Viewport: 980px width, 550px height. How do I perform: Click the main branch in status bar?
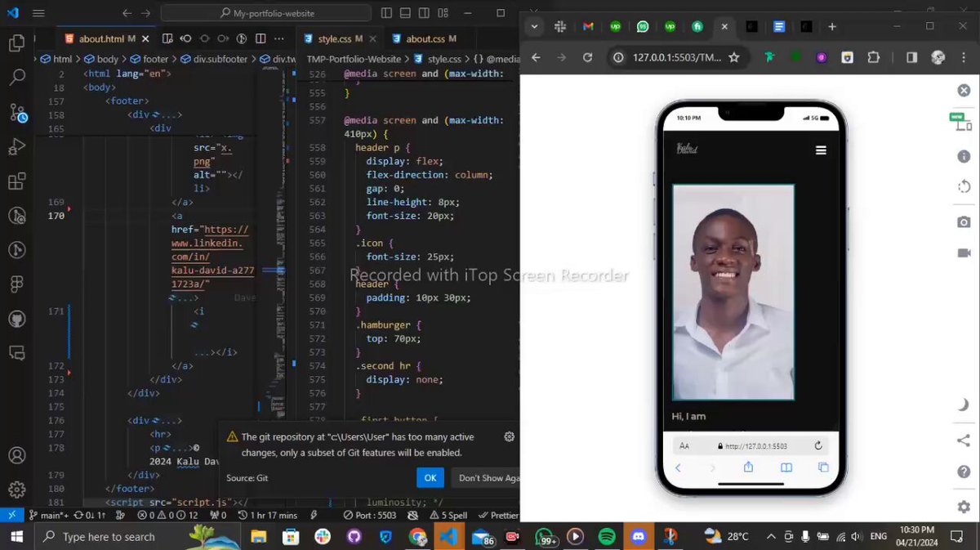(x=48, y=515)
